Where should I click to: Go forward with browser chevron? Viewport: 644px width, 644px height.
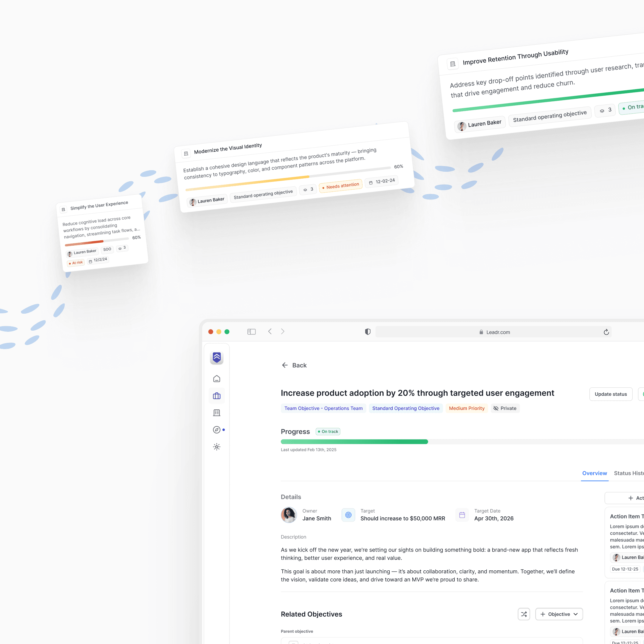[283, 331]
